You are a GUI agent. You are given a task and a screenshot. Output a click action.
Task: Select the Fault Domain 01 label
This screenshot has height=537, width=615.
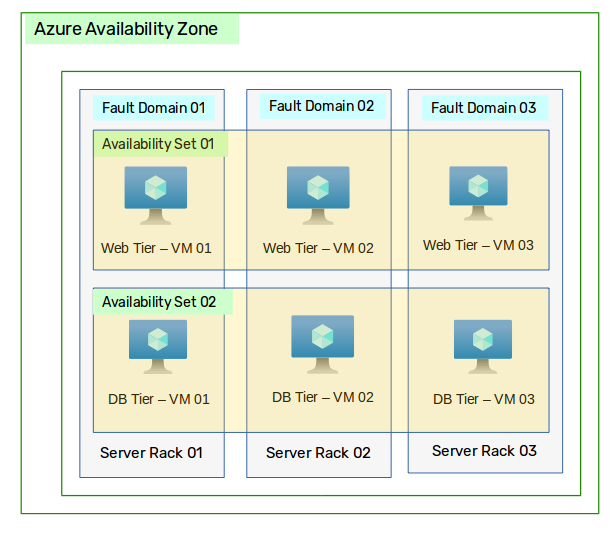click(x=154, y=108)
